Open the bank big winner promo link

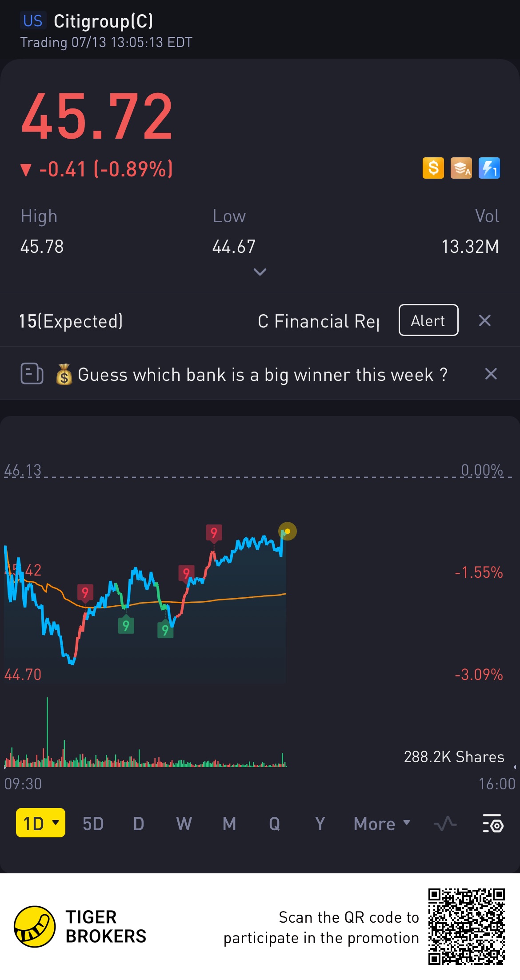(262, 375)
